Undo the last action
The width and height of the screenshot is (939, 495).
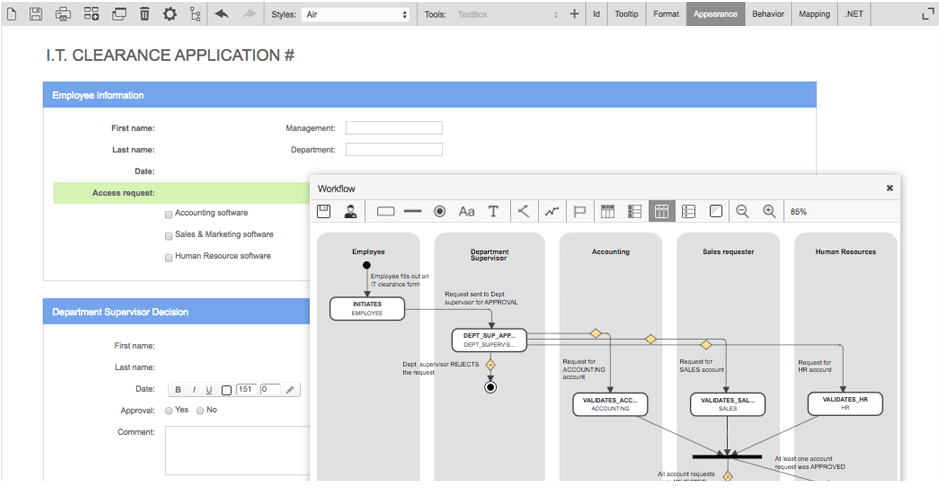coord(222,14)
